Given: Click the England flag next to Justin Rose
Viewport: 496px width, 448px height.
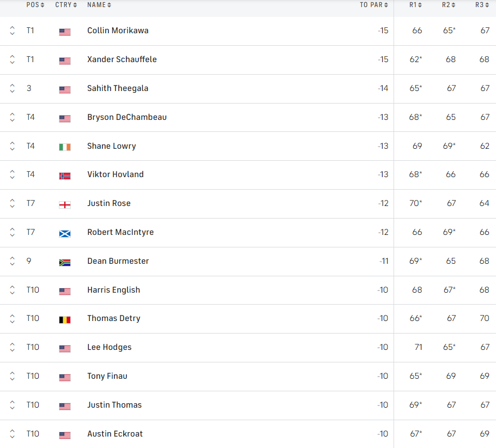Looking at the screenshot, I should [x=64, y=205].
